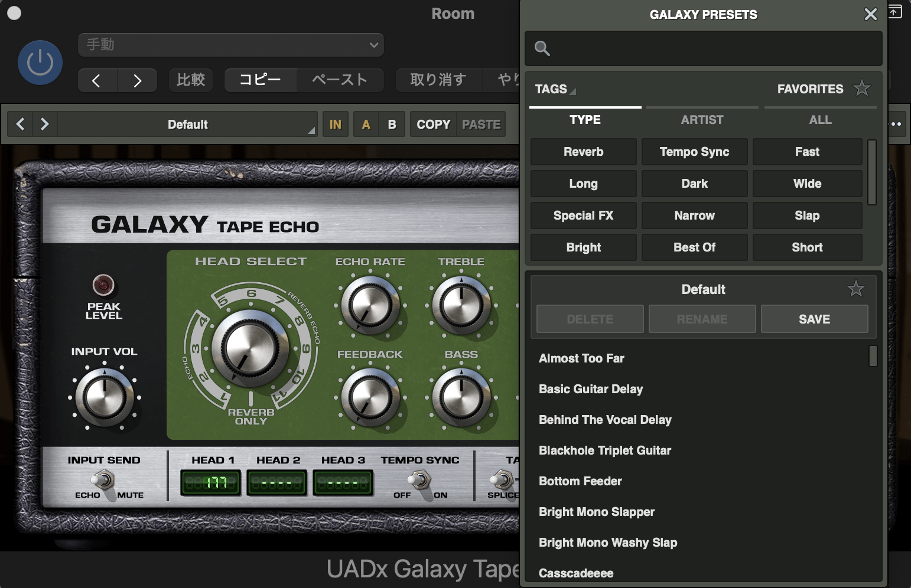911x588 pixels.
Task: Select the Tempo Sync tag
Action: click(695, 152)
